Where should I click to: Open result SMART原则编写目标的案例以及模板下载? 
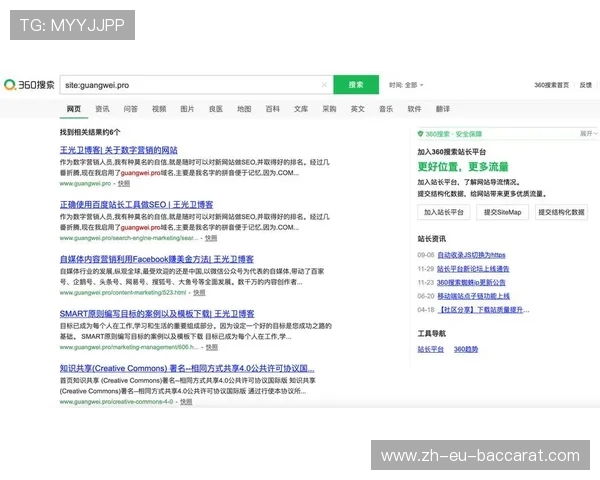click(157, 314)
